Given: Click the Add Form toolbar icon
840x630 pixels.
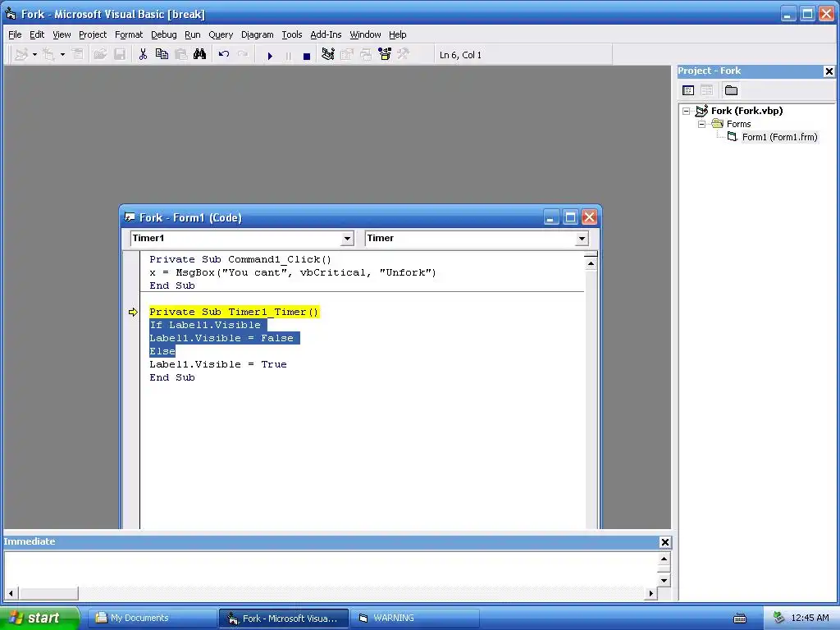Looking at the screenshot, I should pos(48,55).
